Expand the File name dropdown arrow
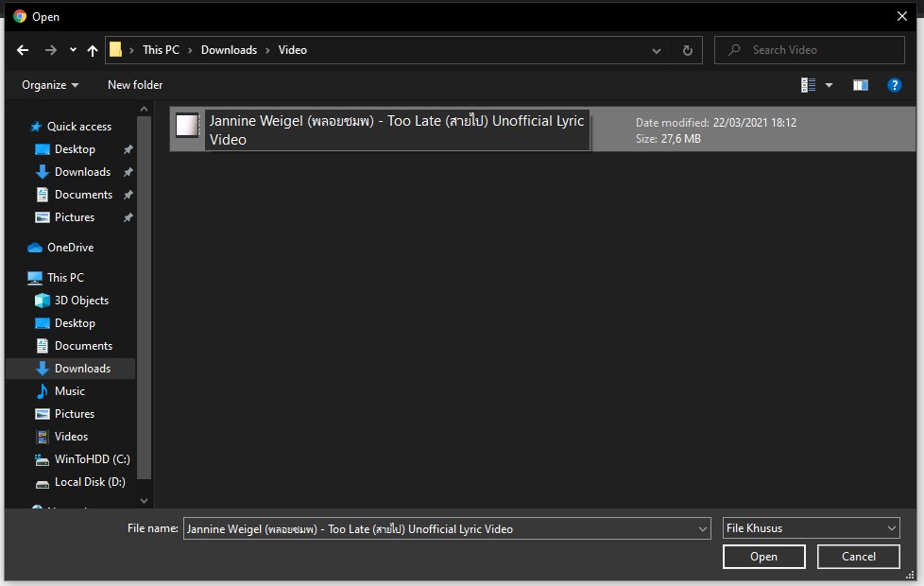Screen dimensions: 924x586 pyautogui.click(x=702, y=528)
